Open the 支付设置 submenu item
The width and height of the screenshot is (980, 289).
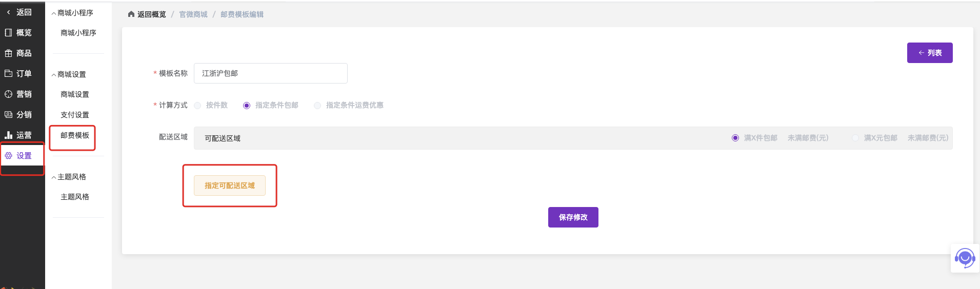click(75, 115)
